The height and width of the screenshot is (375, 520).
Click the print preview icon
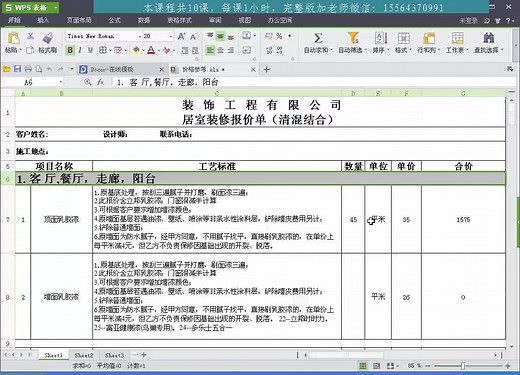pyautogui.click(x=39, y=69)
